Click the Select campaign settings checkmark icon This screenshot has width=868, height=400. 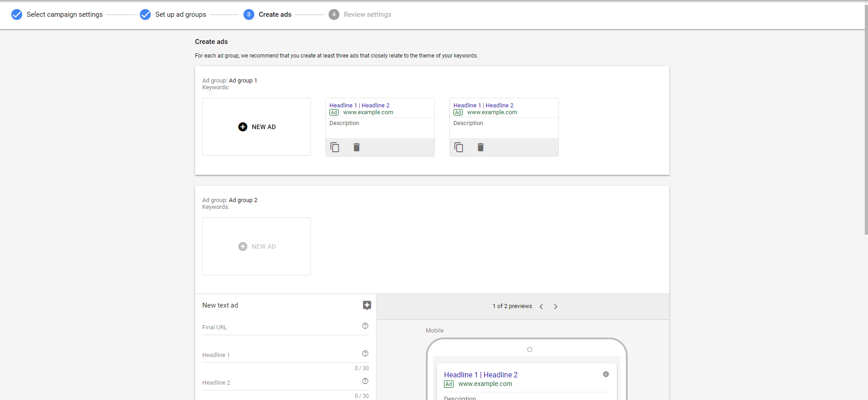click(x=17, y=14)
